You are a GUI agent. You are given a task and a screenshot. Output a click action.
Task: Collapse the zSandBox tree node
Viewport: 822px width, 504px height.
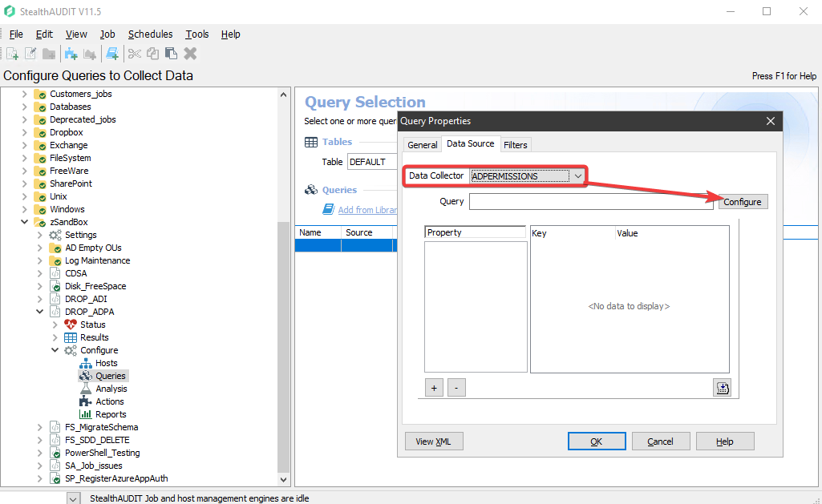click(24, 222)
